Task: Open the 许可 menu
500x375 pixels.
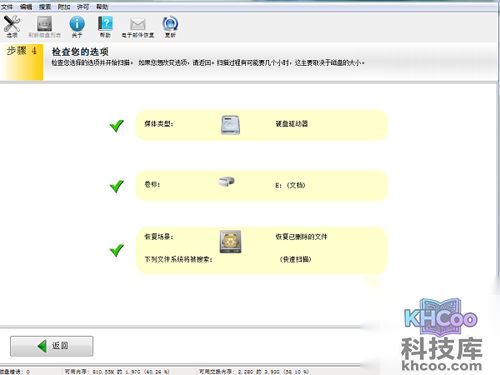Action: click(x=83, y=7)
